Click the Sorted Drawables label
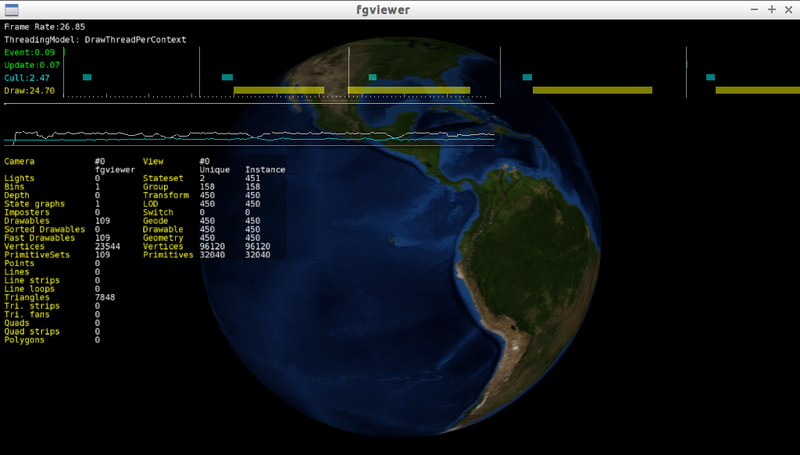The height and width of the screenshot is (455, 800). (x=45, y=230)
